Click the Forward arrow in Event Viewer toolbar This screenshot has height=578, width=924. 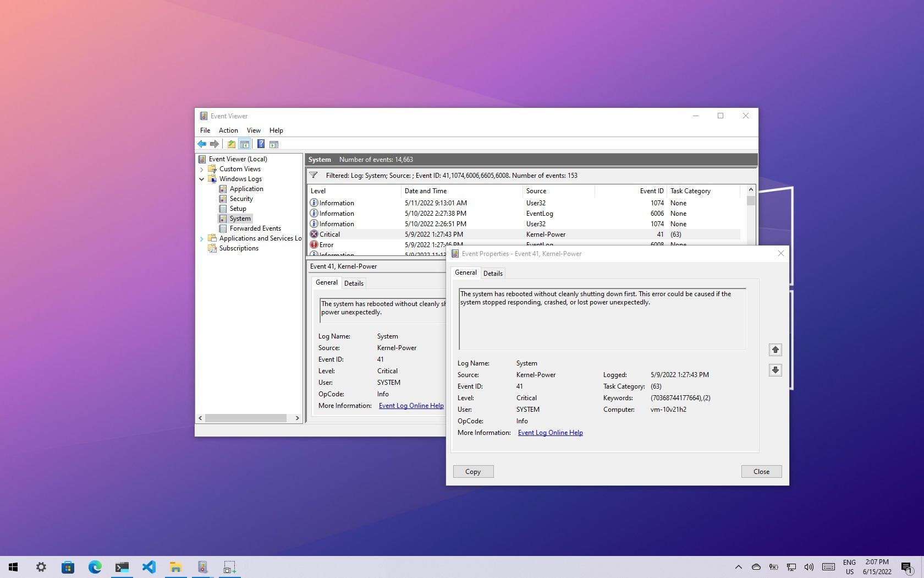(215, 144)
